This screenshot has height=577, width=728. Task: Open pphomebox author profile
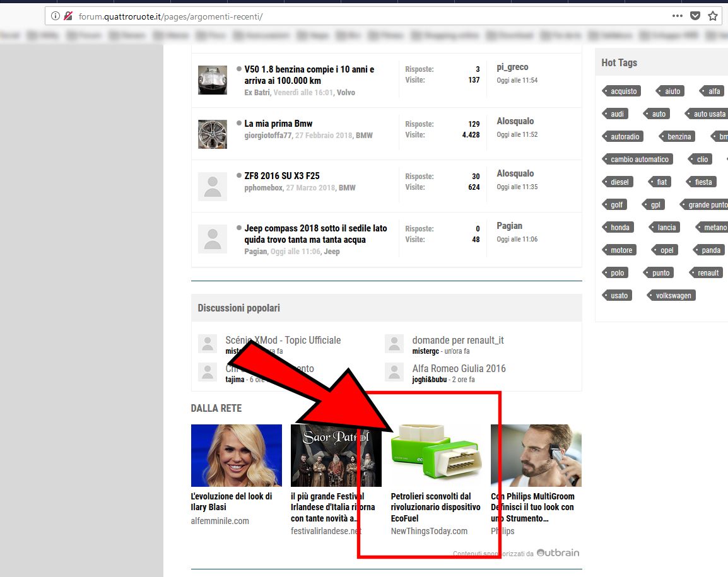(263, 188)
